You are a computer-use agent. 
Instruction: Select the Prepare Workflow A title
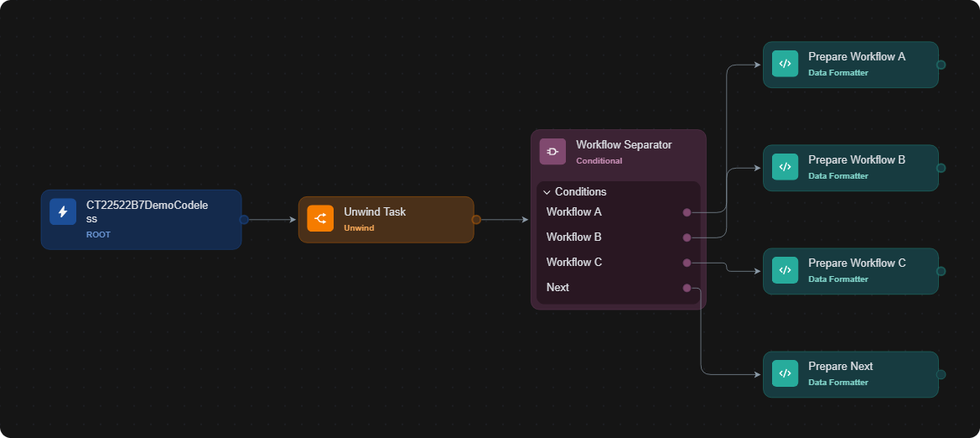[856, 56]
